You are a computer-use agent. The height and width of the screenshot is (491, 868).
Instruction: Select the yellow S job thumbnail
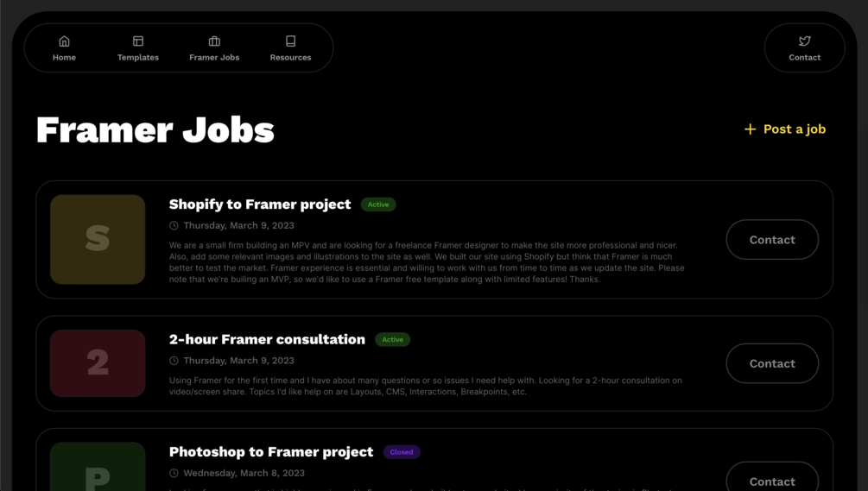[x=98, y=239]
